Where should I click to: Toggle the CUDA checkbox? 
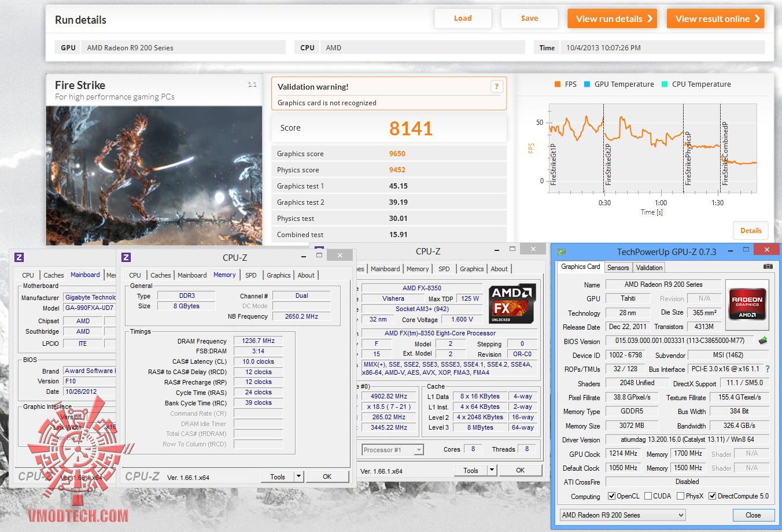[x=648, y=496]
